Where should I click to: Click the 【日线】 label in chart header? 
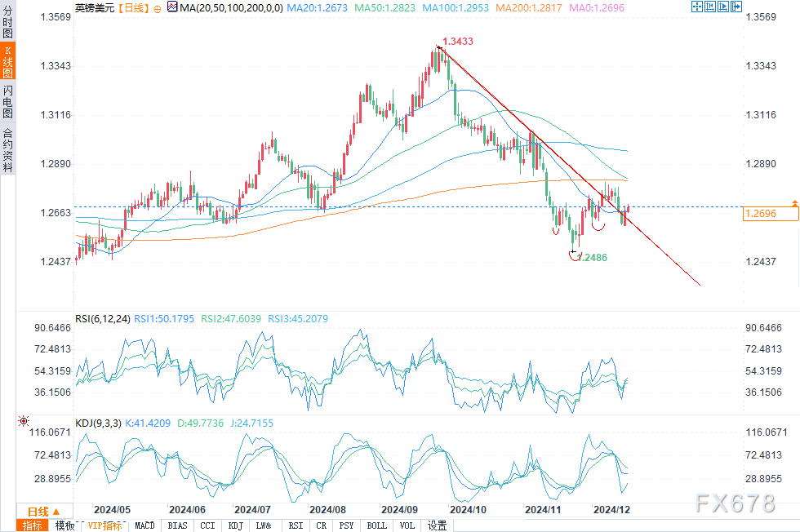pos(133,7)
